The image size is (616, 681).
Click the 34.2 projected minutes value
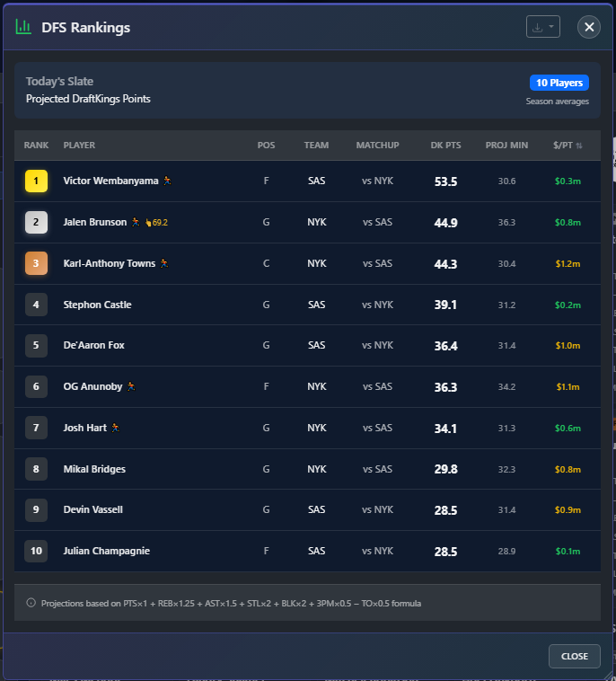[506, 386]
